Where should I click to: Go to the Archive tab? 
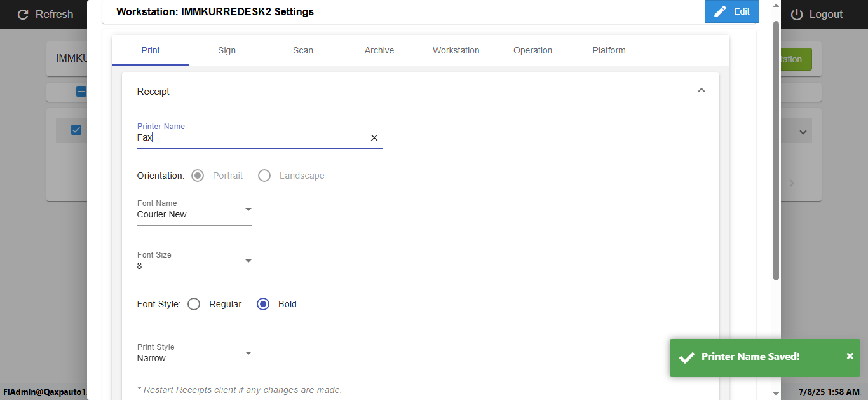[x=379, y=50]
